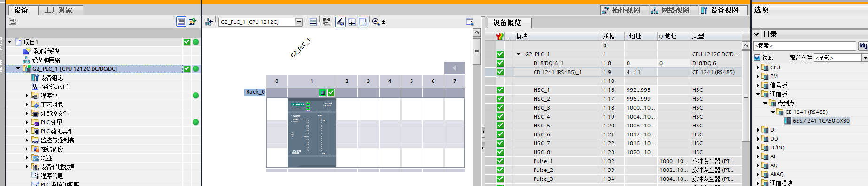
Task: Click the page break grid icon
Action: pos(352,22)
